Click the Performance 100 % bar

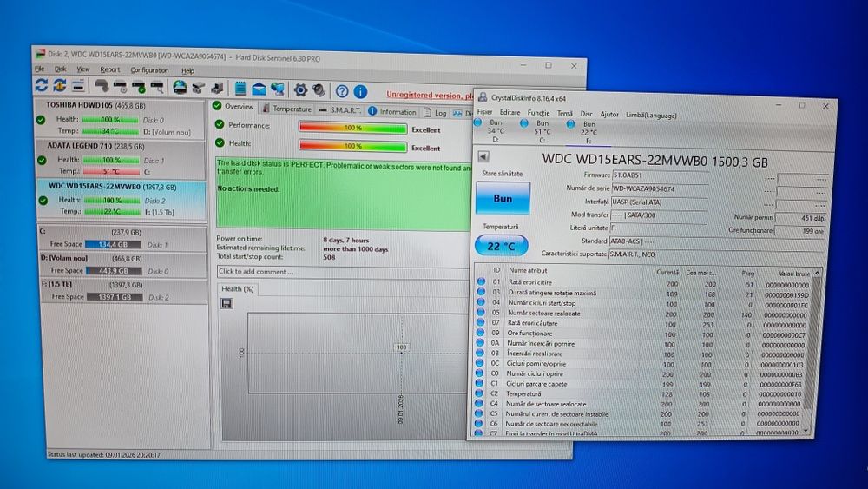coord(352,128)
